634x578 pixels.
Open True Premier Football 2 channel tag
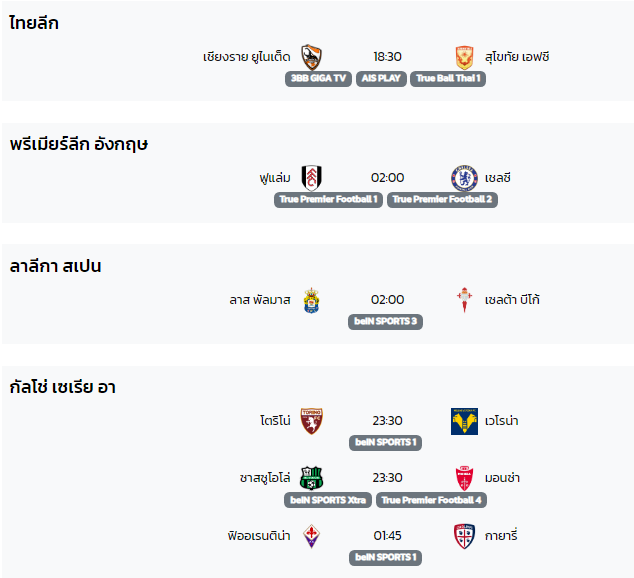[442, 200]
